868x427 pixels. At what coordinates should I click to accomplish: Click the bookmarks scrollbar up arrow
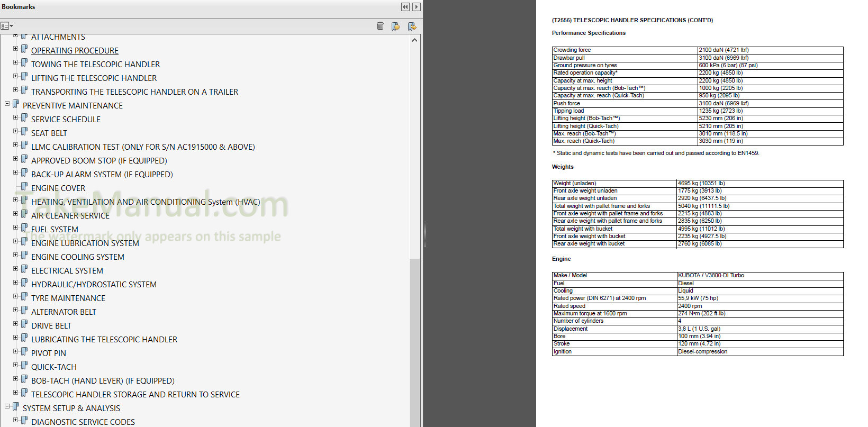coord(414,40)
